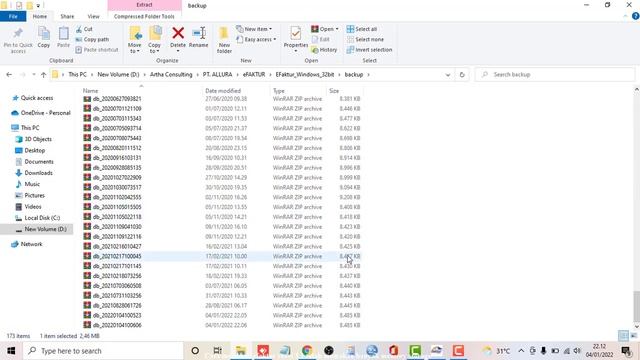Image resolution: width=640 pixels, height=360 pixels.
Task: Open Quick Access Toolbar customize dropdown
Action: (x=38, y=6)
